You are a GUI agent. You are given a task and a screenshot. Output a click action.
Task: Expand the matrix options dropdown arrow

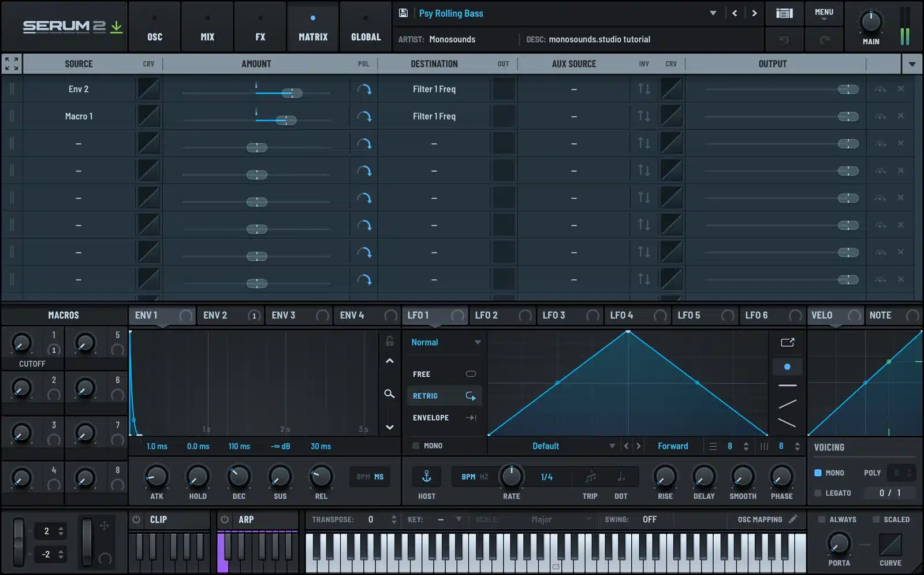[912, 64]
